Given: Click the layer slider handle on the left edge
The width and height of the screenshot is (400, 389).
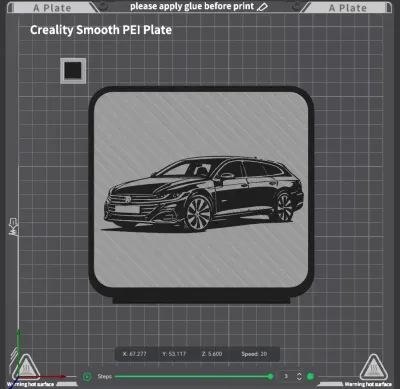Looking at the screenshot, I should (13, 227).
